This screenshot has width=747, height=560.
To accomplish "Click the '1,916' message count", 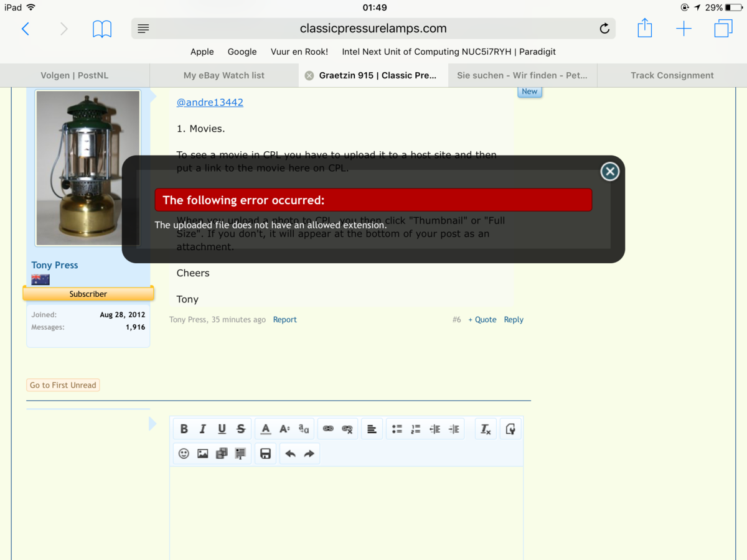I will pos(135,327).
